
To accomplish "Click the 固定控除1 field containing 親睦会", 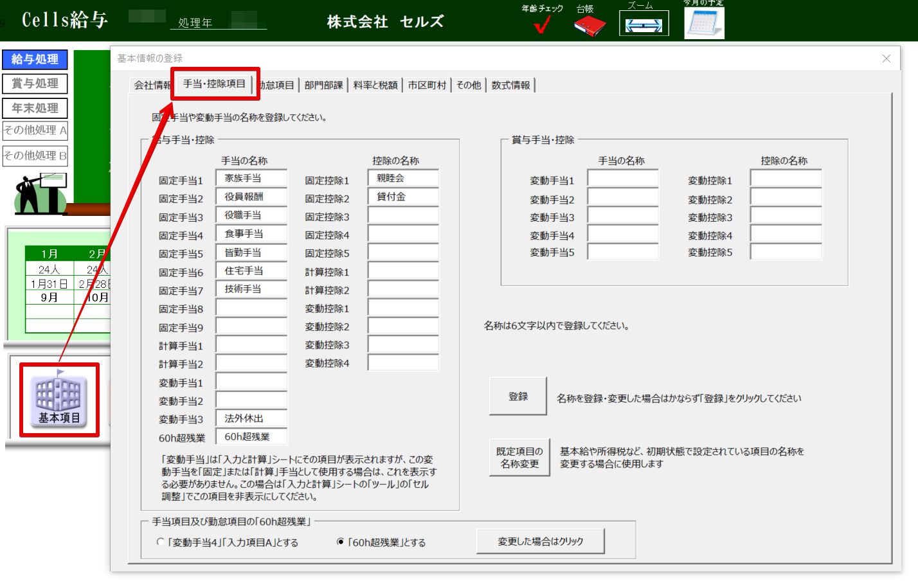I will coord(403,178).
